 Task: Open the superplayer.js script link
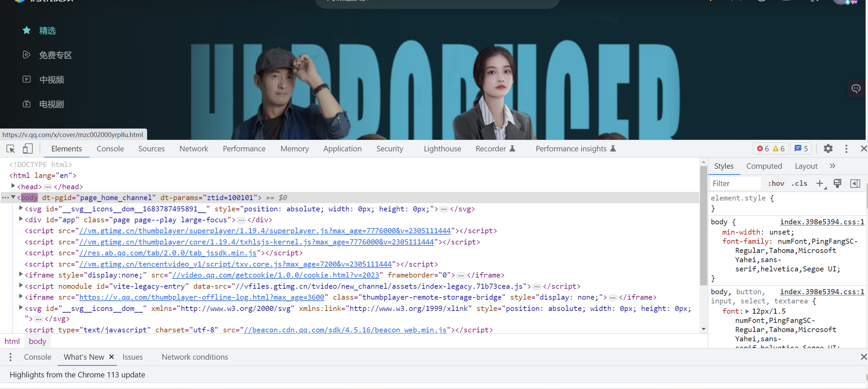(x=265, y=231)
